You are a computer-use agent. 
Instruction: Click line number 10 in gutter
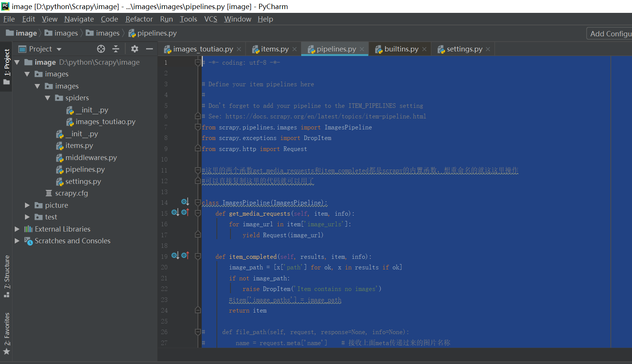[164, 160]
